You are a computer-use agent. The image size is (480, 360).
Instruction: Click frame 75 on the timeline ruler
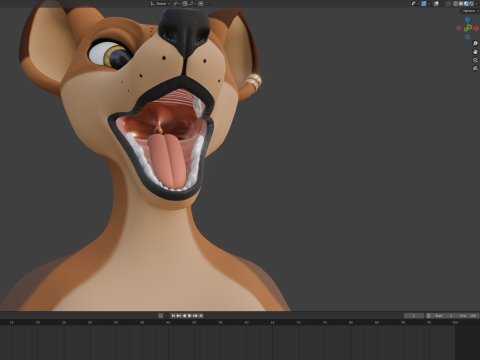point(324,322)
